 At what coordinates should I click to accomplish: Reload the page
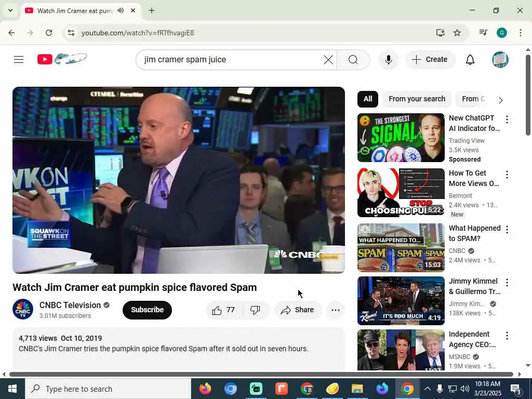[49, 33]
